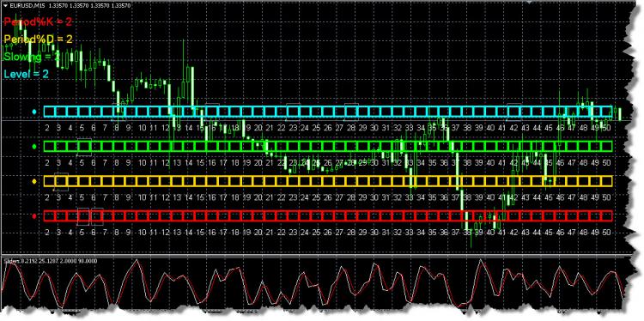The width and height of the screenshot is (644, 321).
Task: Set yellow Period%D slider to box 3
Action: 61,181
